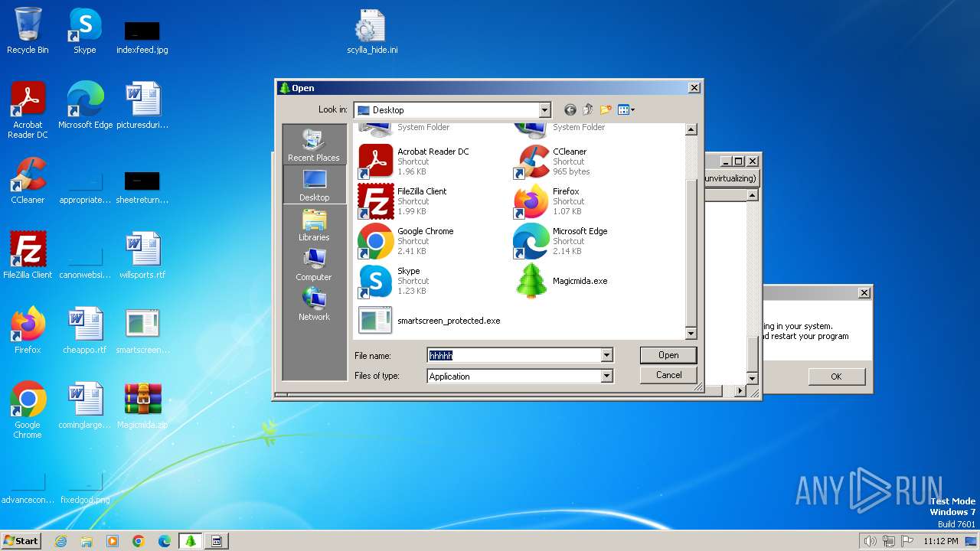Expand the File name dropdown arrow

coord(606,355)
